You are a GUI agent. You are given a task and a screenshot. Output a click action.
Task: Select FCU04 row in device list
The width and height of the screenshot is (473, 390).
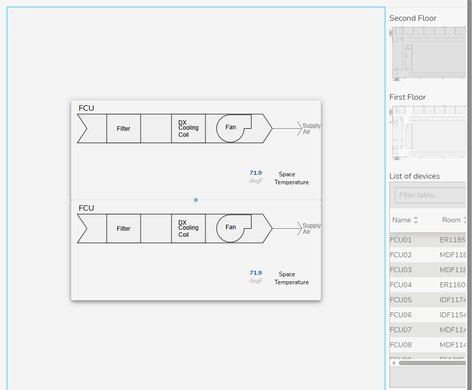pos(428,285)
